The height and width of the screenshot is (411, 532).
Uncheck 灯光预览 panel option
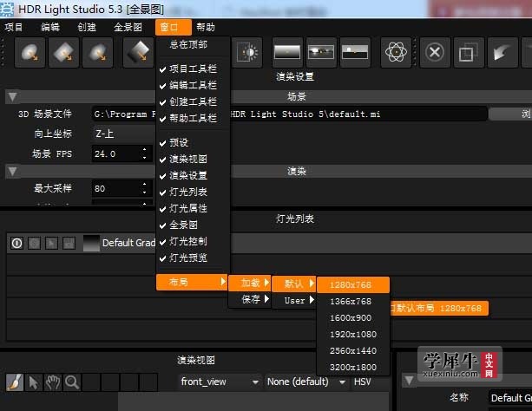pyautogui.click(x=193, y=258)
